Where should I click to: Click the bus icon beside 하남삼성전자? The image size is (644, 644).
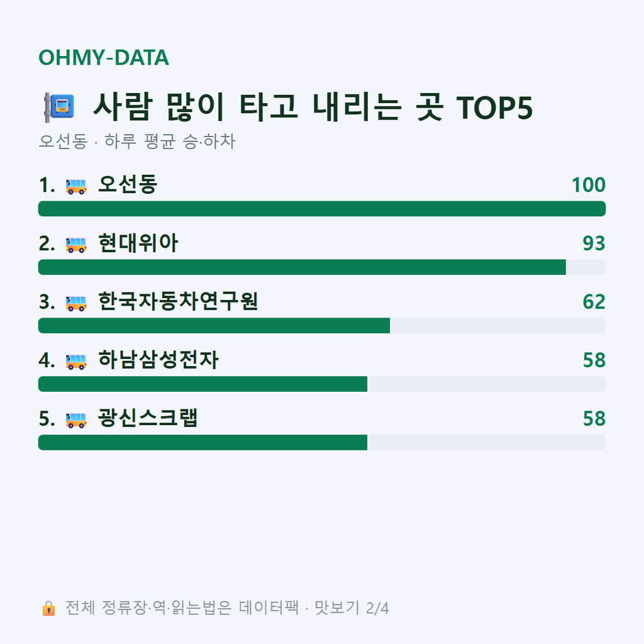[x=76, y=362]
